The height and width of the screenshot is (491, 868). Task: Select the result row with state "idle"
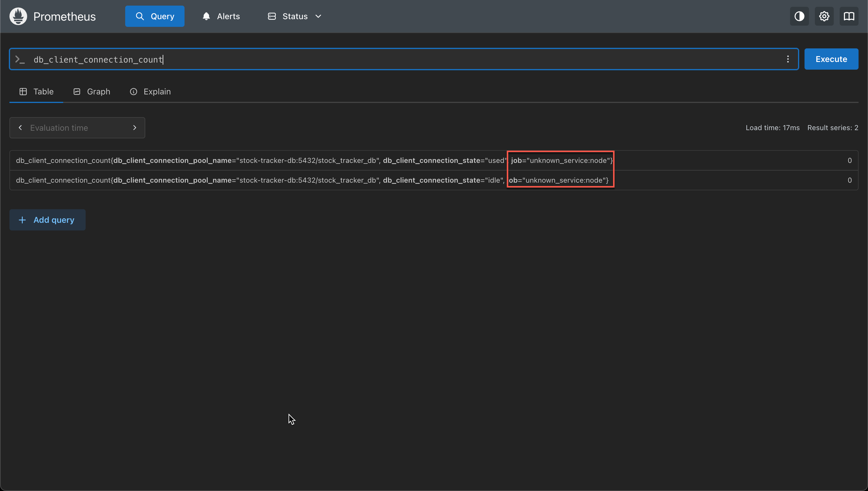coord(434,180)
